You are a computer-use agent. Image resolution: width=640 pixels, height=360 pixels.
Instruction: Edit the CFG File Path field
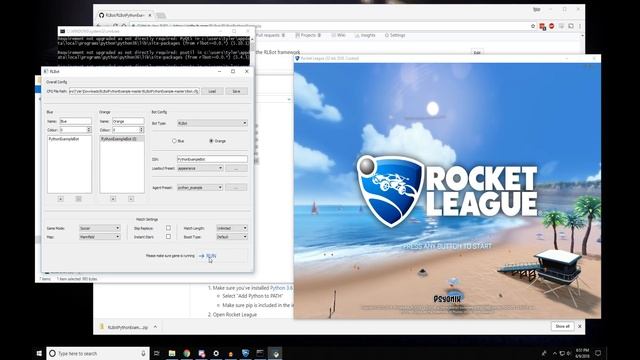(x=134, y=91)
